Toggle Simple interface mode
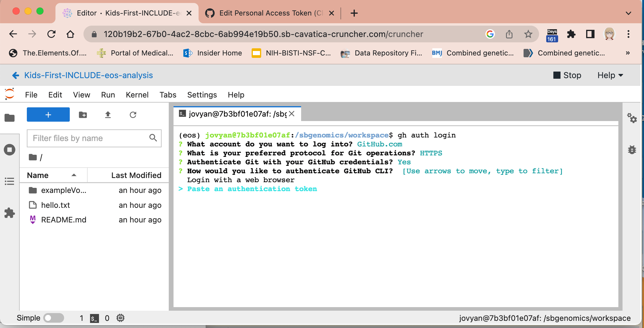This screenshot has width=644, height=328. [x=54, y=318]
